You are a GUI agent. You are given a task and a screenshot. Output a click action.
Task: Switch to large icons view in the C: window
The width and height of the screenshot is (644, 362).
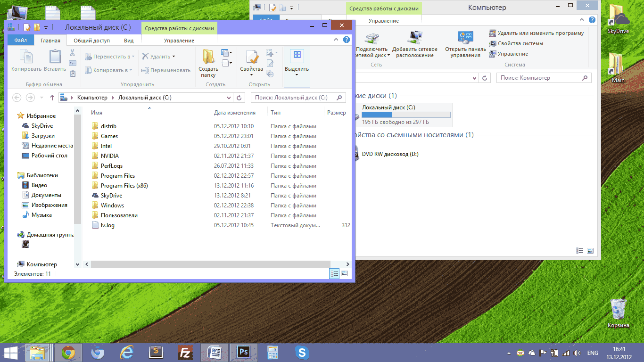pos(345,273)
